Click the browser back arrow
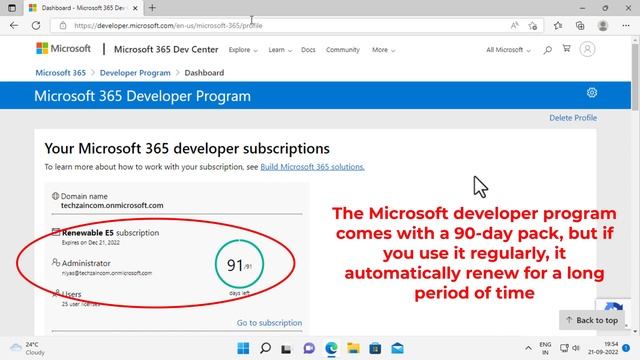The width and height of the screenshot is (640, 360). 14,25
